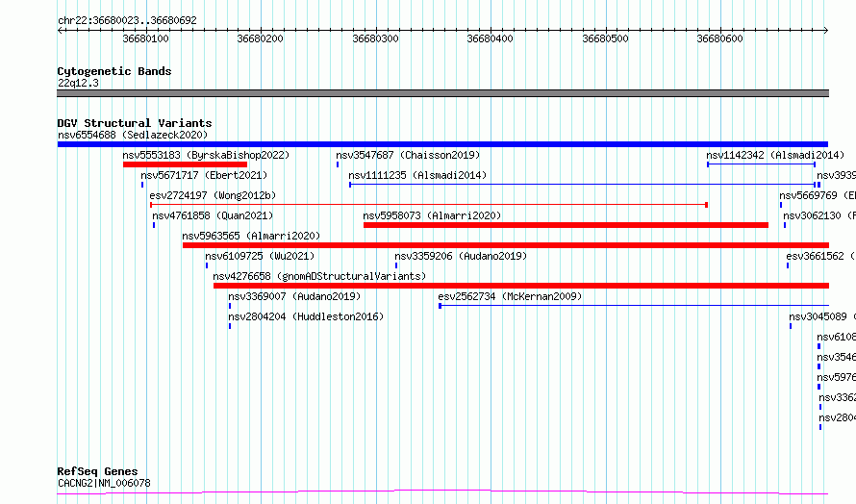This screenshot has width=856, height=504.
Task: Click the grey 22q12.3 cytoband bar
Action: click(442, 93)
